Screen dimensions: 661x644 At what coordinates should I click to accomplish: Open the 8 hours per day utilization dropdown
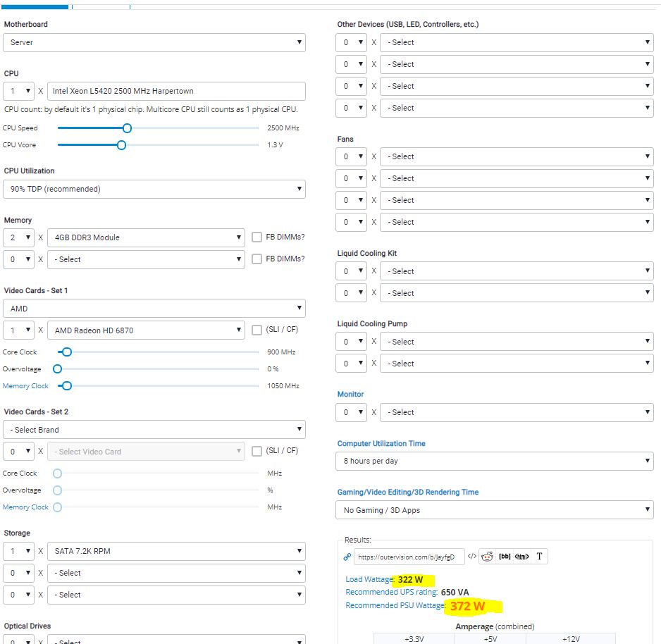pos(495,461)
